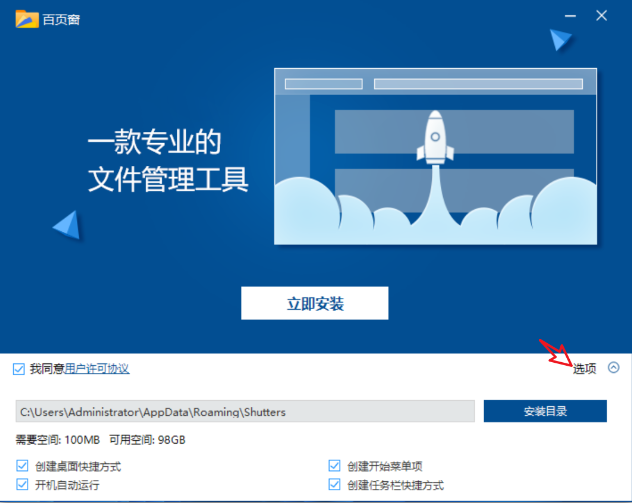Viewport: 632px width, 503px height.
Task: Close the installer window
Action: (601, 16)
